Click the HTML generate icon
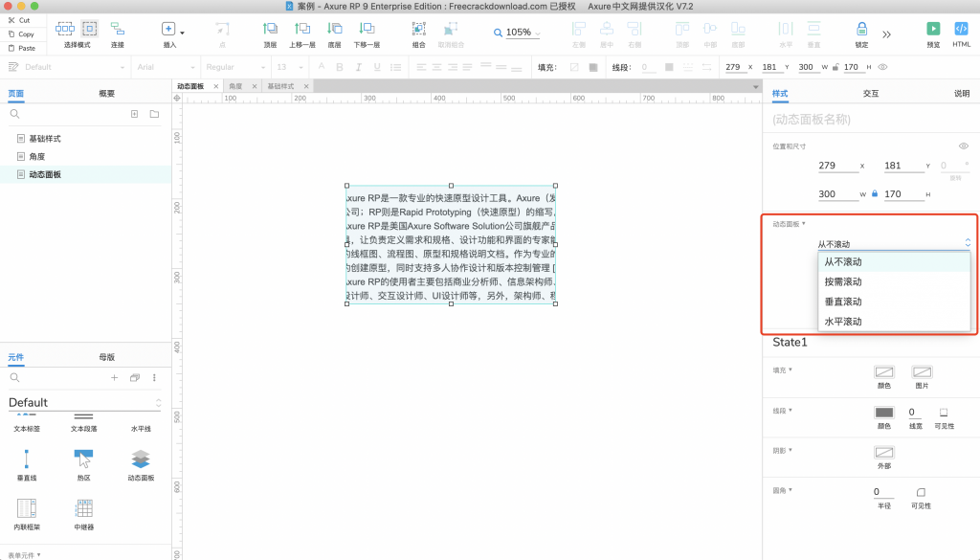Image resolution: width=980 pixels, height=560 pixels. click(961, 29)
